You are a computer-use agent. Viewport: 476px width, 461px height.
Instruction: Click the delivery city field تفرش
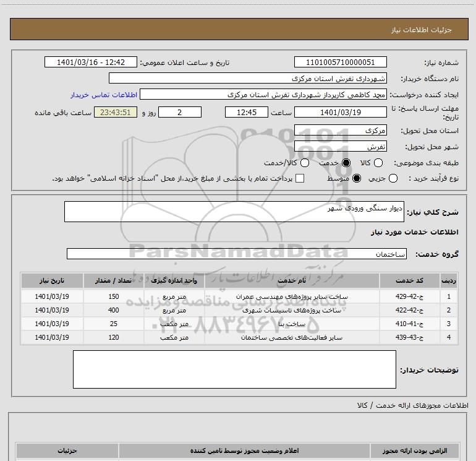tap(340, 147)
